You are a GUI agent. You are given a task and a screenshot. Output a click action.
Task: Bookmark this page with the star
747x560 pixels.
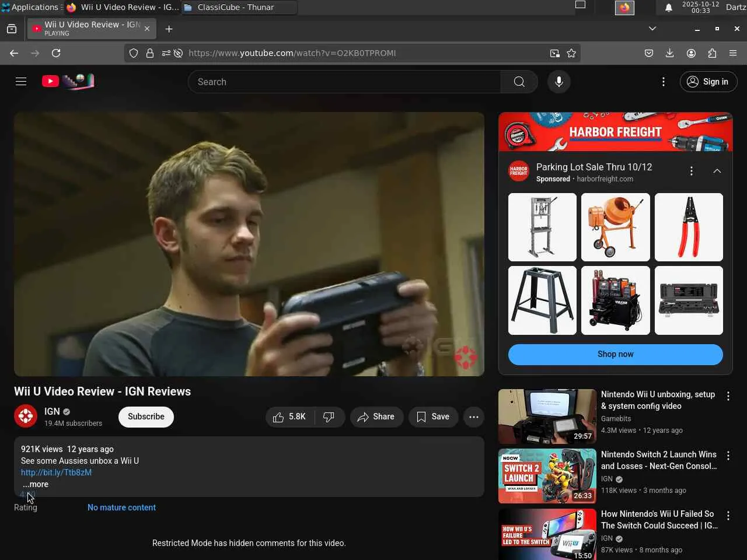pos(571,53)
